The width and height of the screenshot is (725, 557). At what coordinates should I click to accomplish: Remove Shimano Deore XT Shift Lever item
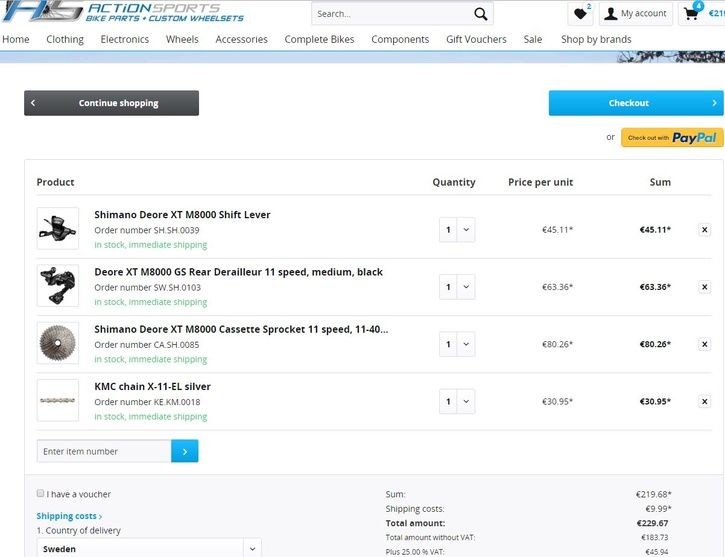click(x=704, y=230)
